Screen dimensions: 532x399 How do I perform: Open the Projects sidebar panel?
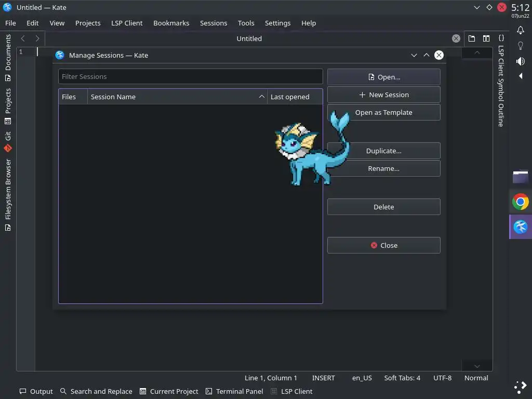8,106
